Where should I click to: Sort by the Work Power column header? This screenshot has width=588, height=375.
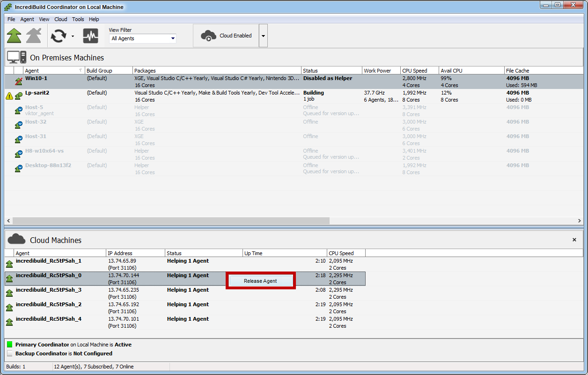click(377, 71)
